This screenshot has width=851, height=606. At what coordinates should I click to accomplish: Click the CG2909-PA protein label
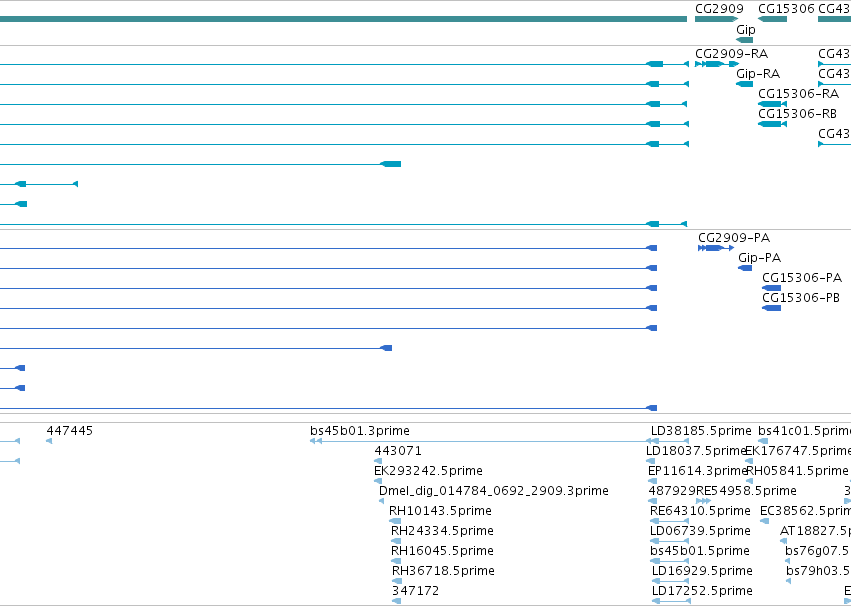734,238
